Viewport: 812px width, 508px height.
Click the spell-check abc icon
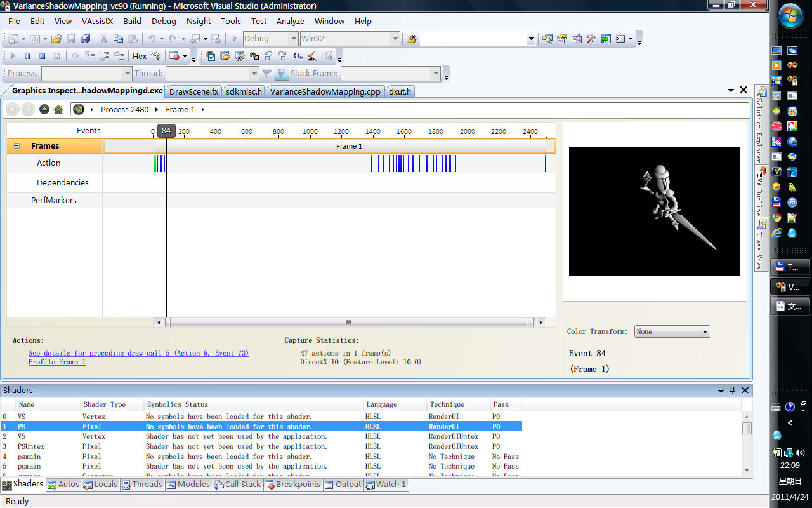[313, 56]
